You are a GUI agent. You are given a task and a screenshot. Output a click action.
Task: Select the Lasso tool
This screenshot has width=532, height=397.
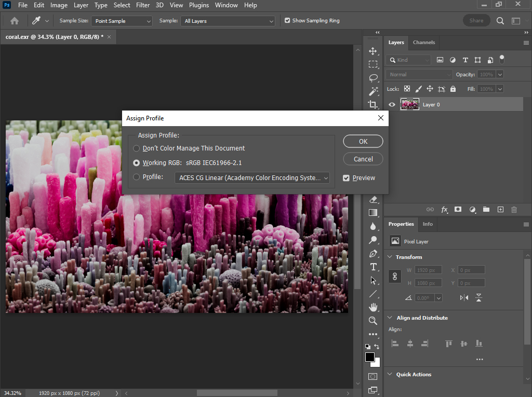click(x=373, y=78)
